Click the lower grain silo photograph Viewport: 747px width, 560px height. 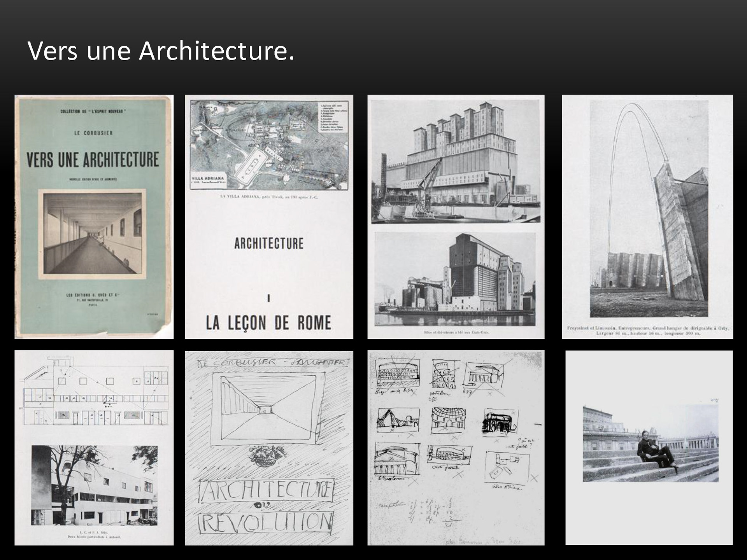[x=455, y=279]
